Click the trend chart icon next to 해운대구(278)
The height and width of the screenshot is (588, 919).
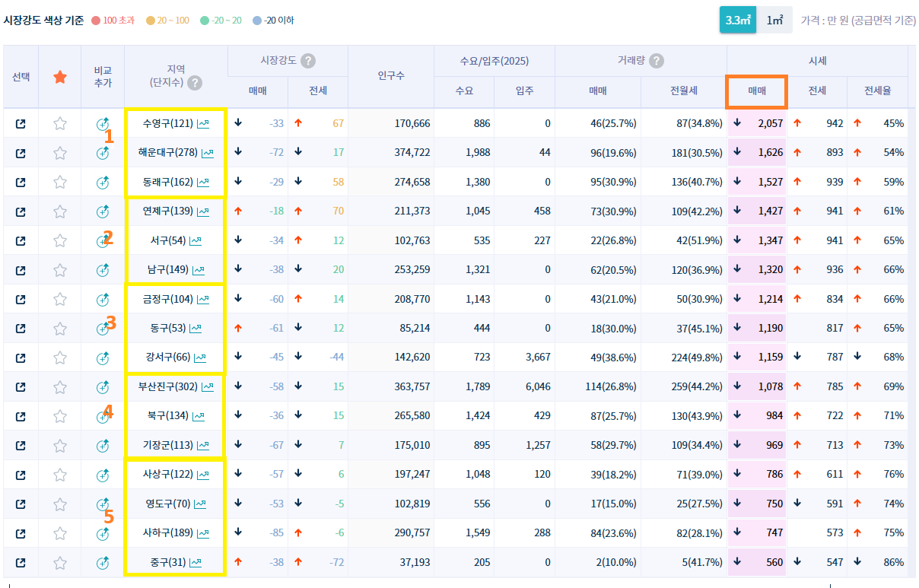point(209,152)
